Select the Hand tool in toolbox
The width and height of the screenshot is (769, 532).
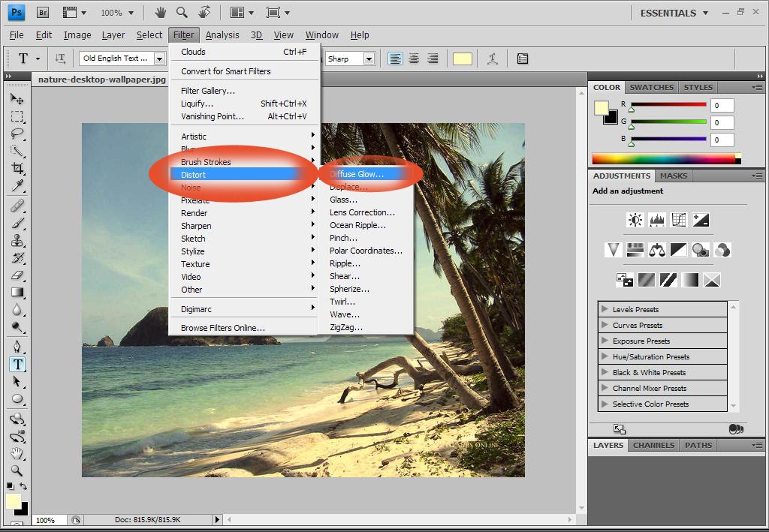17,452
